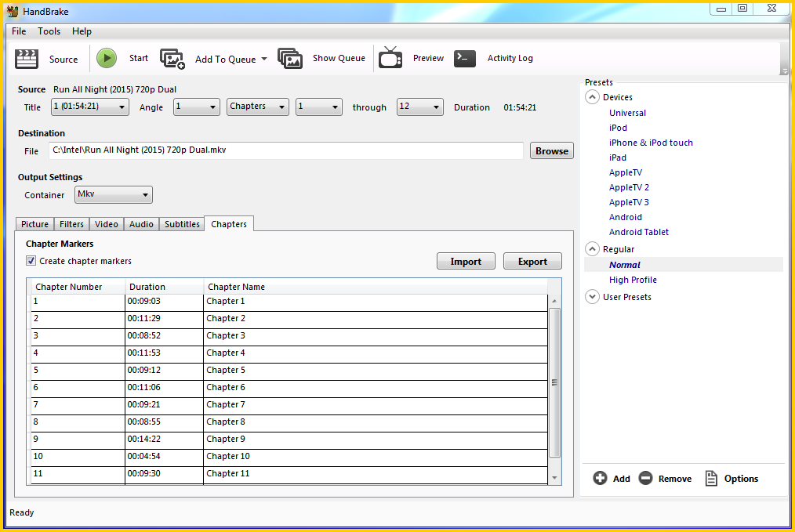Open the Chapters range type dropdown
The height and width of the screenshot is (532, 795).
[x=258, y=107]
